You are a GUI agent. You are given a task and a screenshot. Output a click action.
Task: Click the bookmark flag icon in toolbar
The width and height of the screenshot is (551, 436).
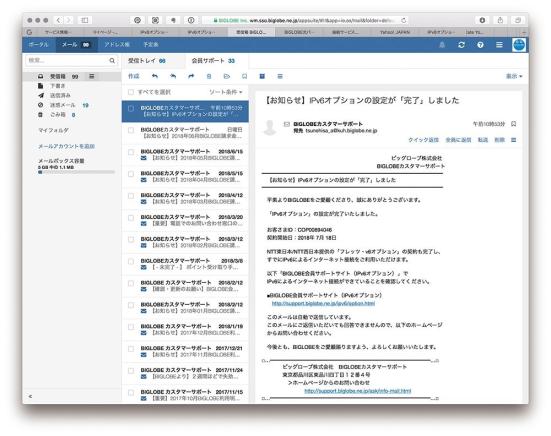(x=245, y=76)
